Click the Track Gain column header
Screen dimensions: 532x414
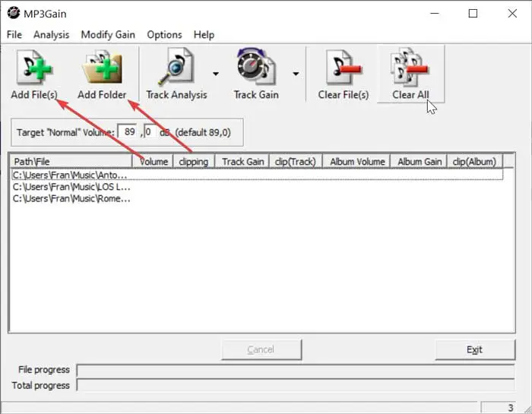click(242, 161)
